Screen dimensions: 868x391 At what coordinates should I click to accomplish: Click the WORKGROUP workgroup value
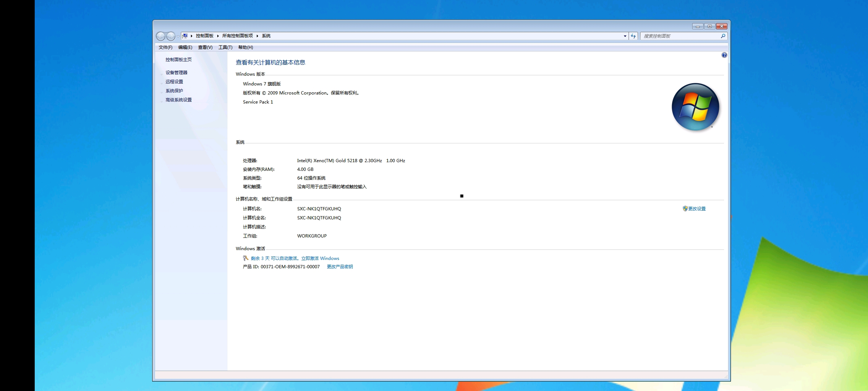point(312,236)
